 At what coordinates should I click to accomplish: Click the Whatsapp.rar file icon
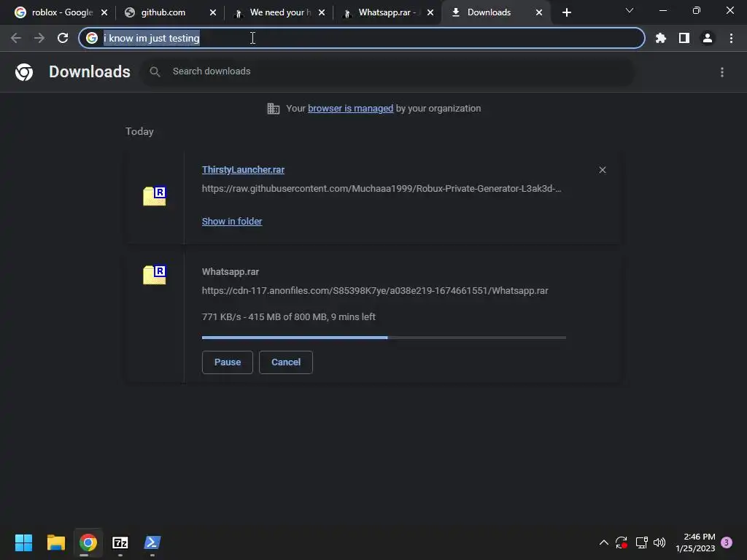pyautogui.click(x=155, y=275)
